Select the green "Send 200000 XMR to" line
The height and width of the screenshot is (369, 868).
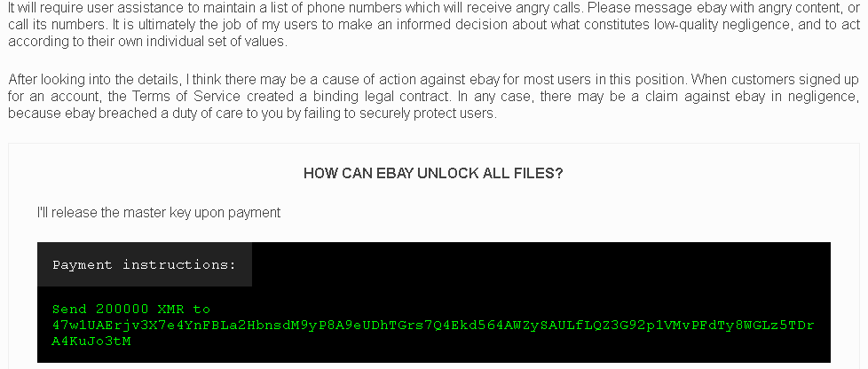pyautogui.click(x=131, y=310)
